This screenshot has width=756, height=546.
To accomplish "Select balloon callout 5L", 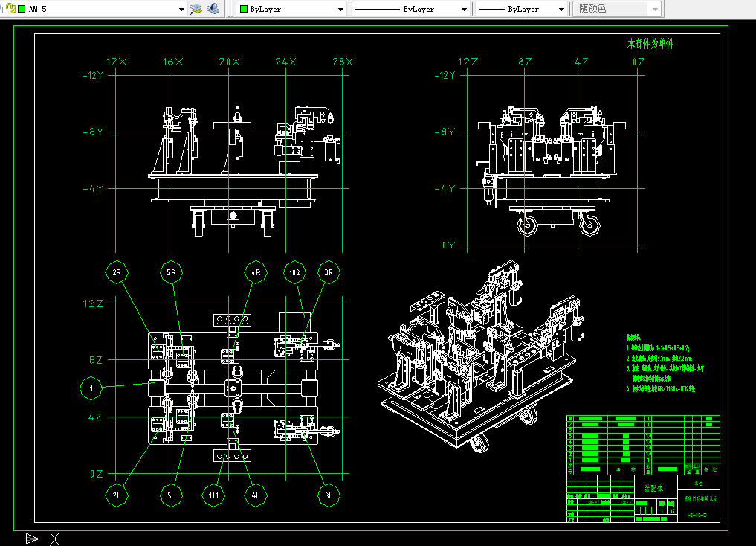I will (171, 495).
